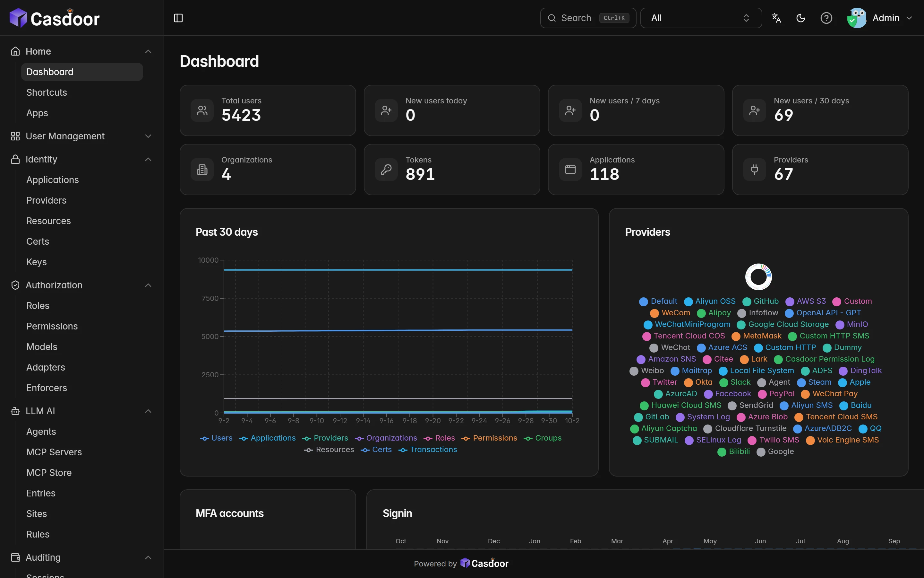This screenshot has width=924, height=578.
Task: Click the Providers plug icon
Action: pos(755,169)
